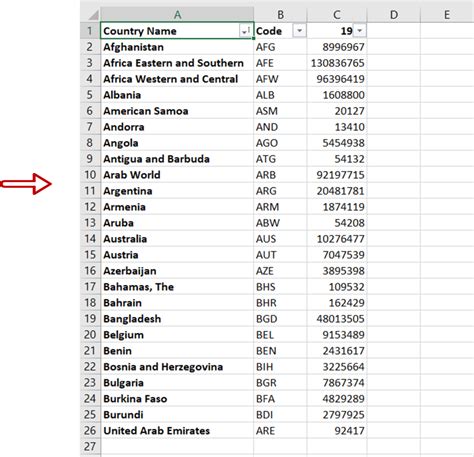
Task: Click the Azerbaijan cell
Action: click(x=177, y=271)
